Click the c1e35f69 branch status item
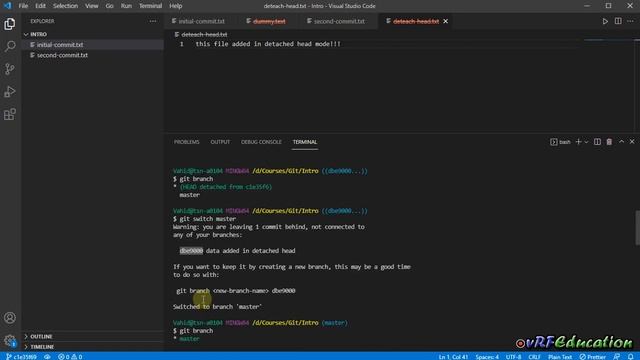This screenshot has height=360, width=640. coord(21,357)
